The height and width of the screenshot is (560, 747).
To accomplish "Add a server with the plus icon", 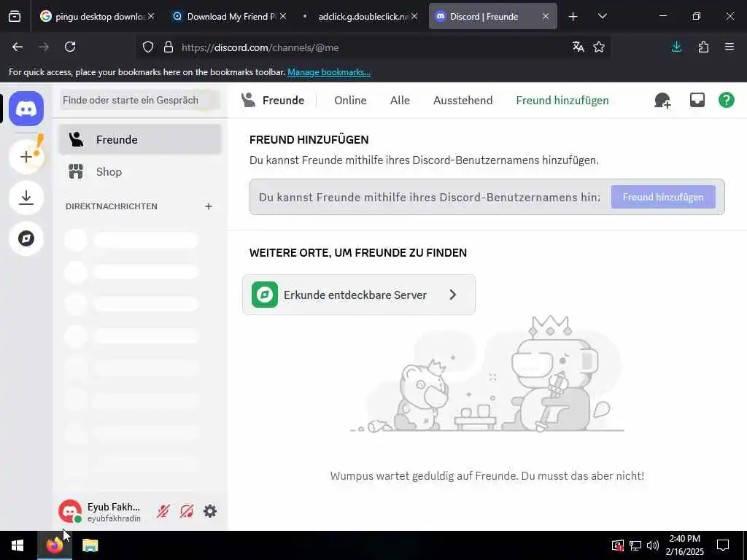I will point(26,157).
